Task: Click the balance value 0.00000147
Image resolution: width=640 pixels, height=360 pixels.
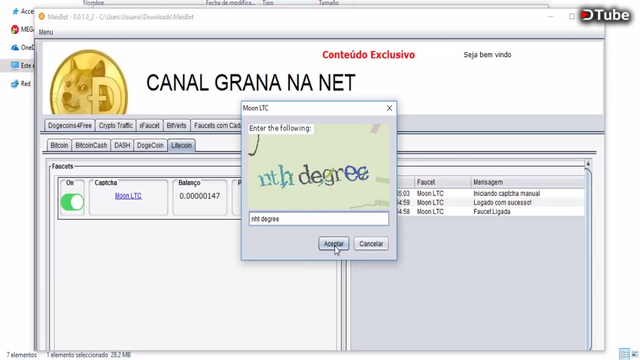Action: pos(200,196)
